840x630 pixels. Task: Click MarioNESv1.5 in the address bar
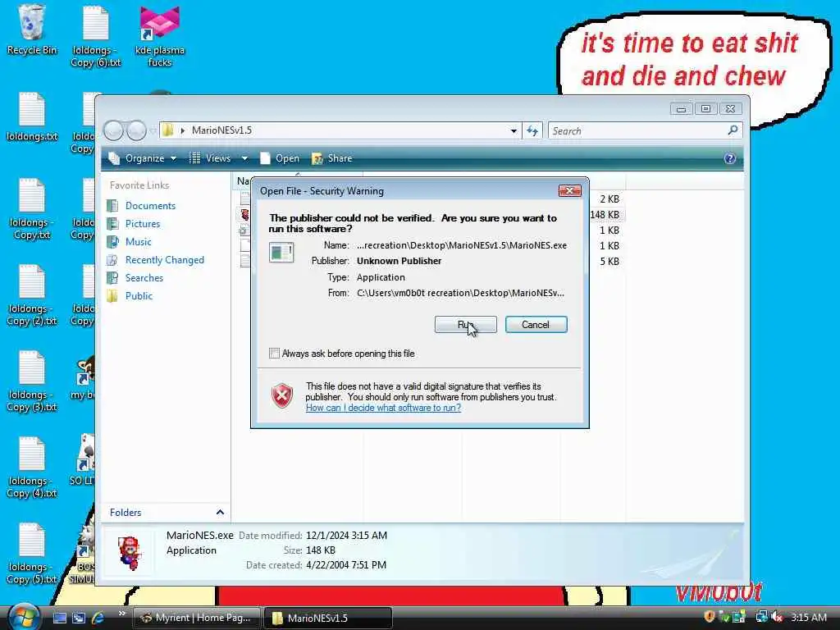click(x=221, y=130)
